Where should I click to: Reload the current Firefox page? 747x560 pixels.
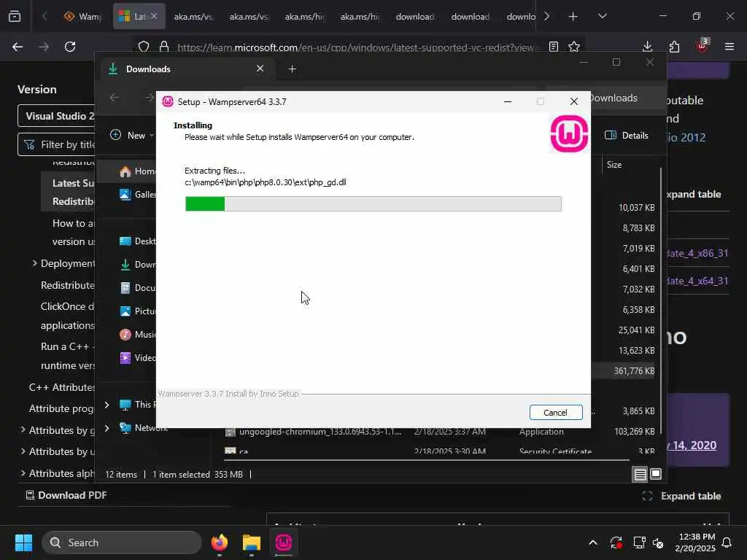point(70,47)
